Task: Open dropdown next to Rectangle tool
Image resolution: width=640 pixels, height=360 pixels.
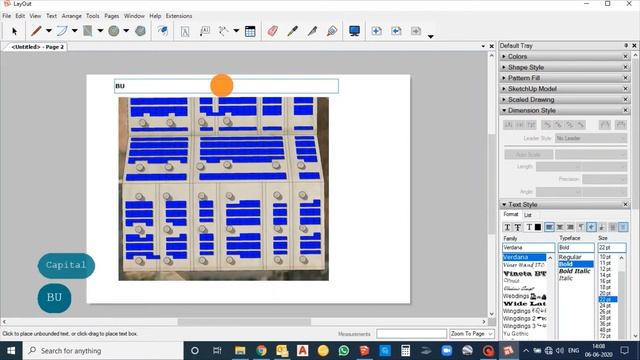Action: pos(100,31)
